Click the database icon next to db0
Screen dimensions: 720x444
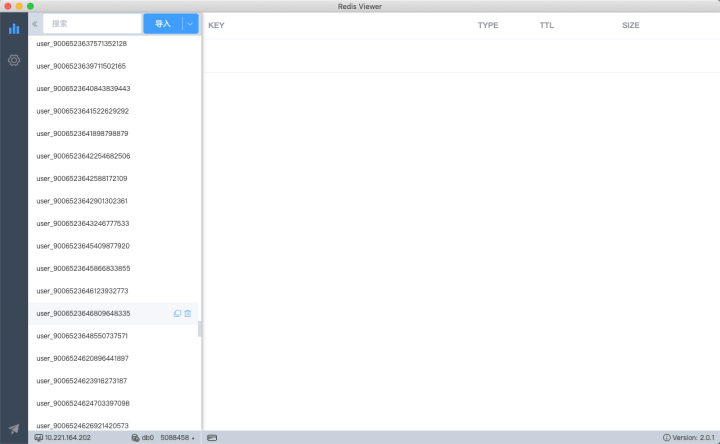[135, 438]
